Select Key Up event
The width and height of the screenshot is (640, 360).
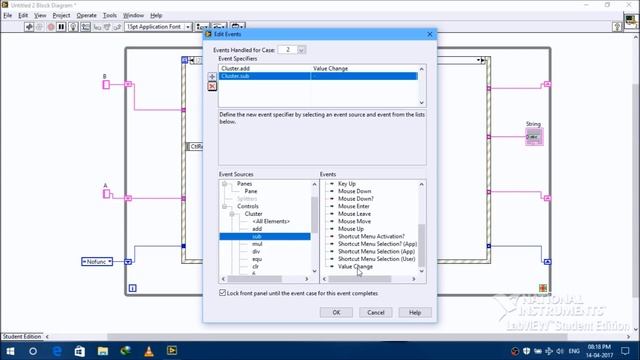pos(347,184)
